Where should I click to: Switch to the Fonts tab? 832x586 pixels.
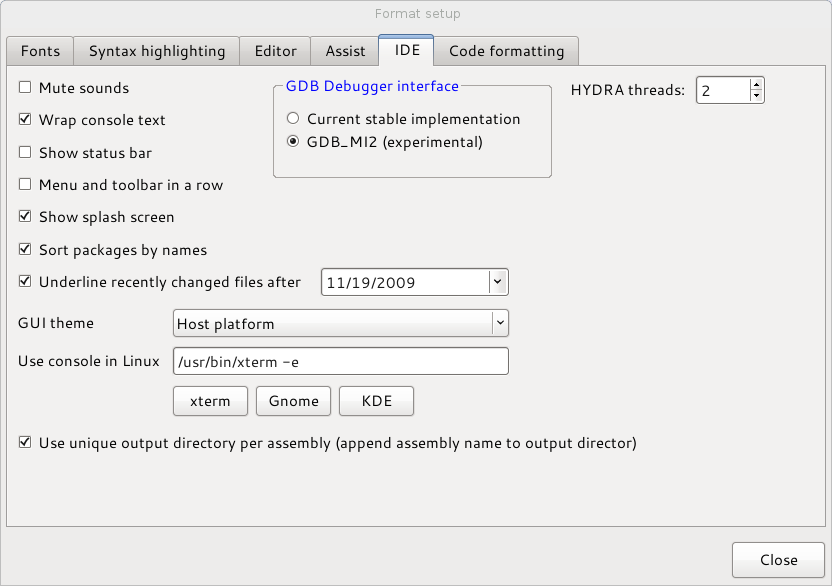coord(40,51)
